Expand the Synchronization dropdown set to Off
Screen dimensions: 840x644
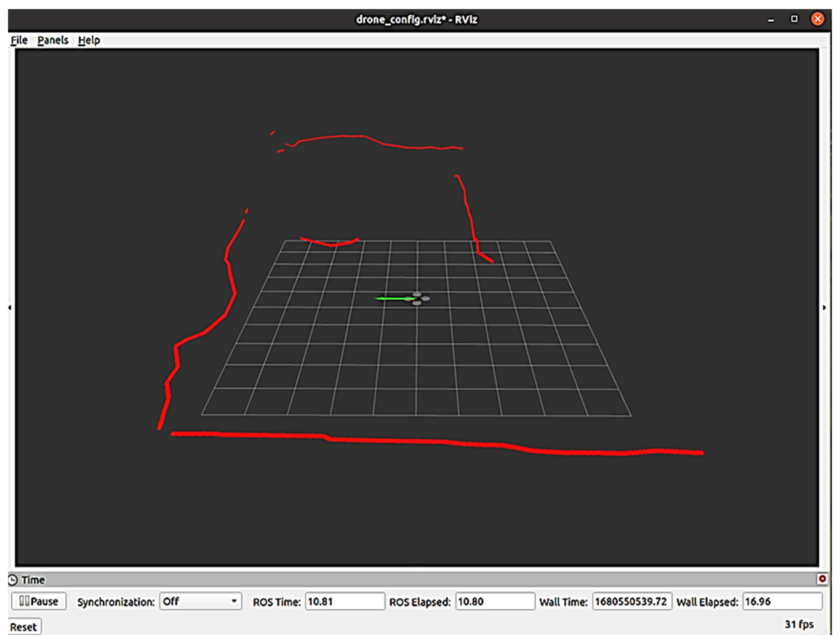(x=201, y=601)
